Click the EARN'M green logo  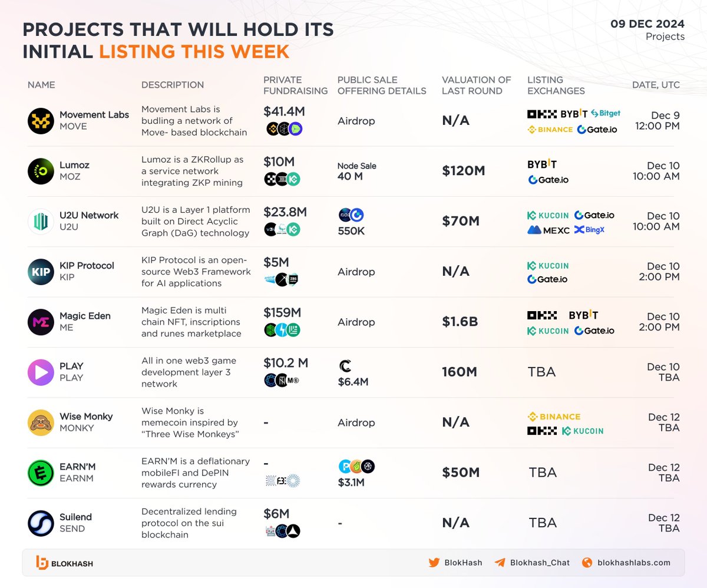click(41, 473)
